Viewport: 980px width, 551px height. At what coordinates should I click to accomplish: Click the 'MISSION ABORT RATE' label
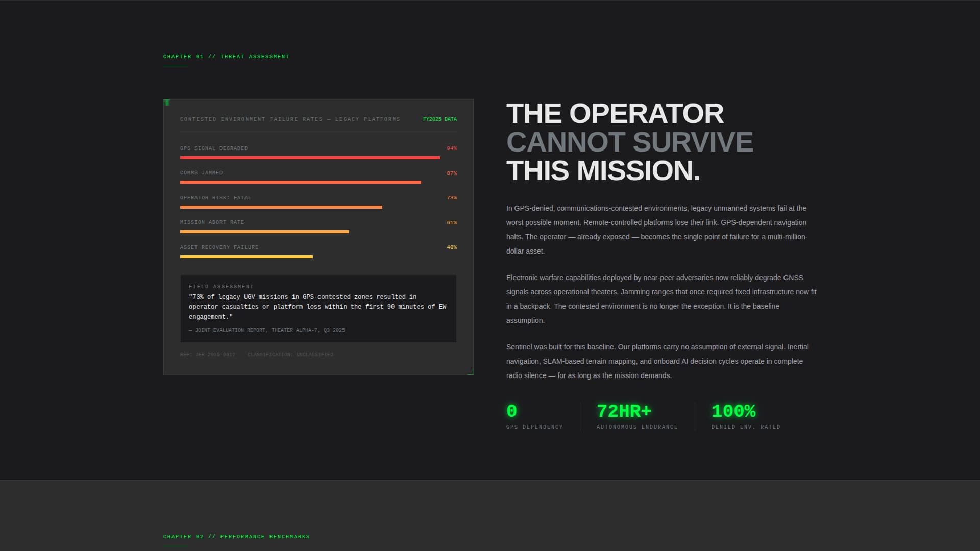point(212,222)
